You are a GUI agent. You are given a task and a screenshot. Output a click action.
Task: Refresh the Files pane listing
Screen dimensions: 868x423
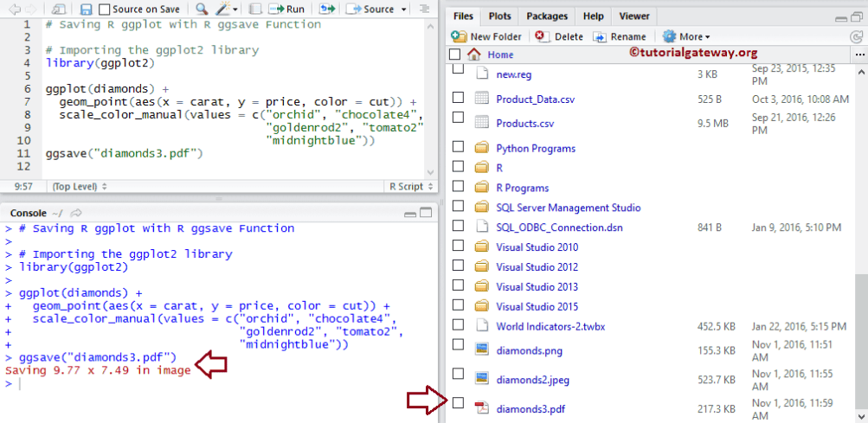(x=855, y=37)
